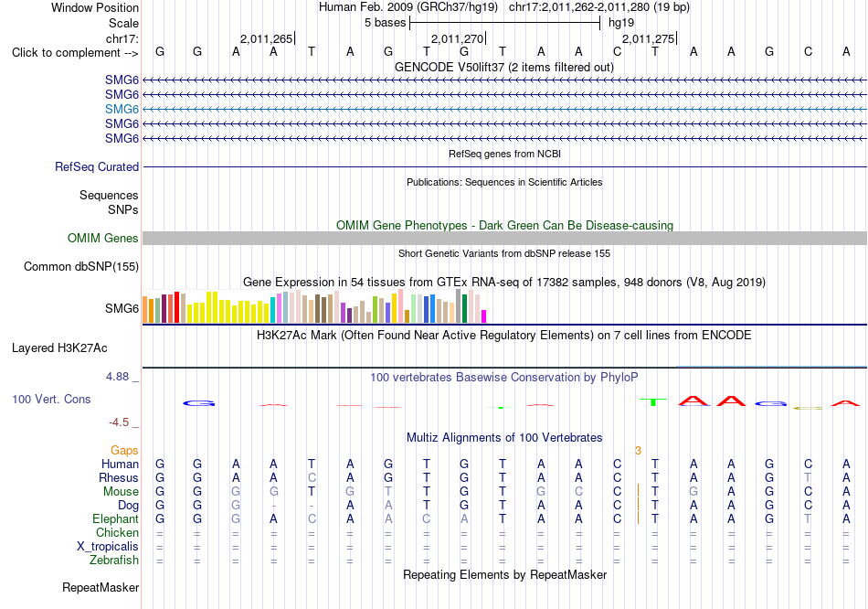Screen dimensions: 868x609
Task: Open the OMIM Gene Phenotypes track title
Action: click(504, 226)
